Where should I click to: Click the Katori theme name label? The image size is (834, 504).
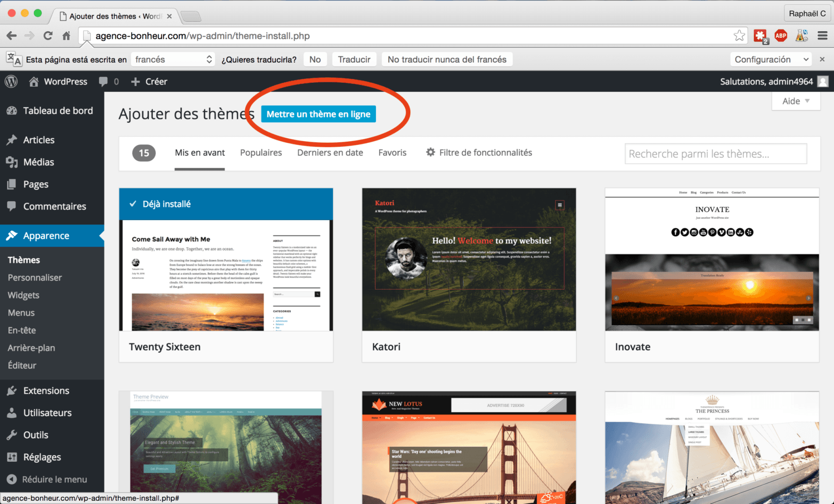386,347
